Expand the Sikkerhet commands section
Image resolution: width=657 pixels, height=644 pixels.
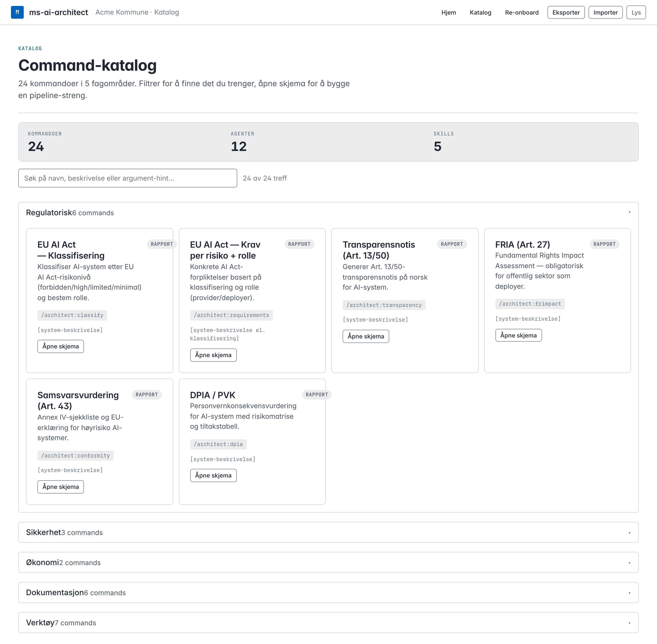point(328,532)
